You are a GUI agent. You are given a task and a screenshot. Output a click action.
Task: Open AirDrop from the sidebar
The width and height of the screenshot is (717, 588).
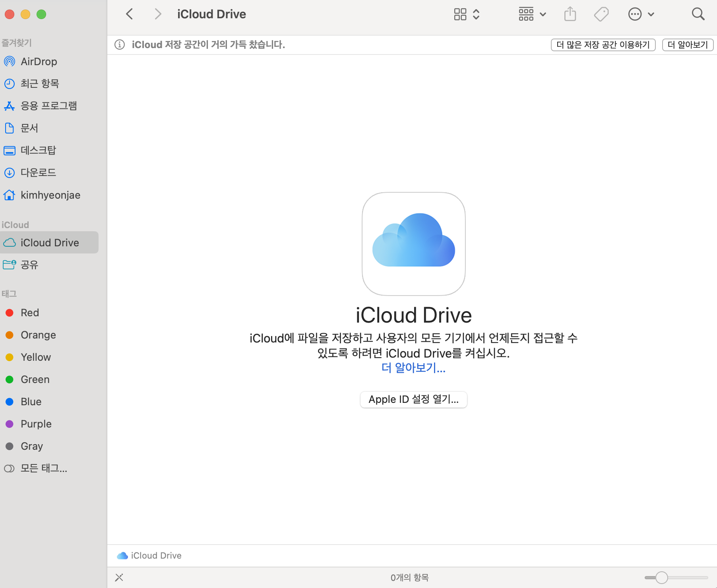pyautogui.click(x=39, y=62)
